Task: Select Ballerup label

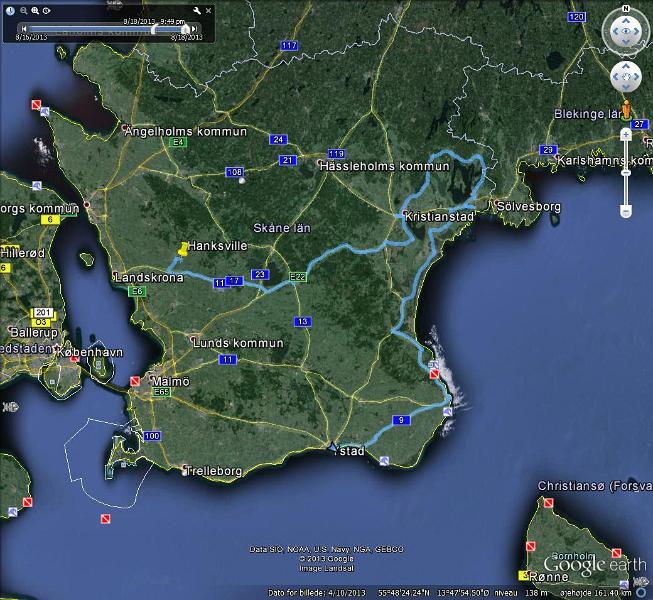Action: pyautogui.click(x=34, y=333)
